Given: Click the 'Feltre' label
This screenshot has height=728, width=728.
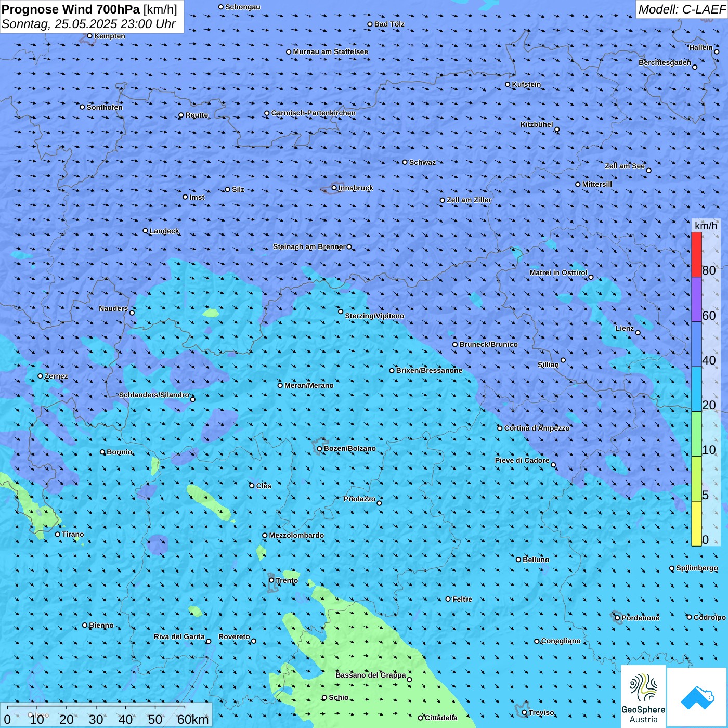Looking at the screenshot, I should click(462, 599).
